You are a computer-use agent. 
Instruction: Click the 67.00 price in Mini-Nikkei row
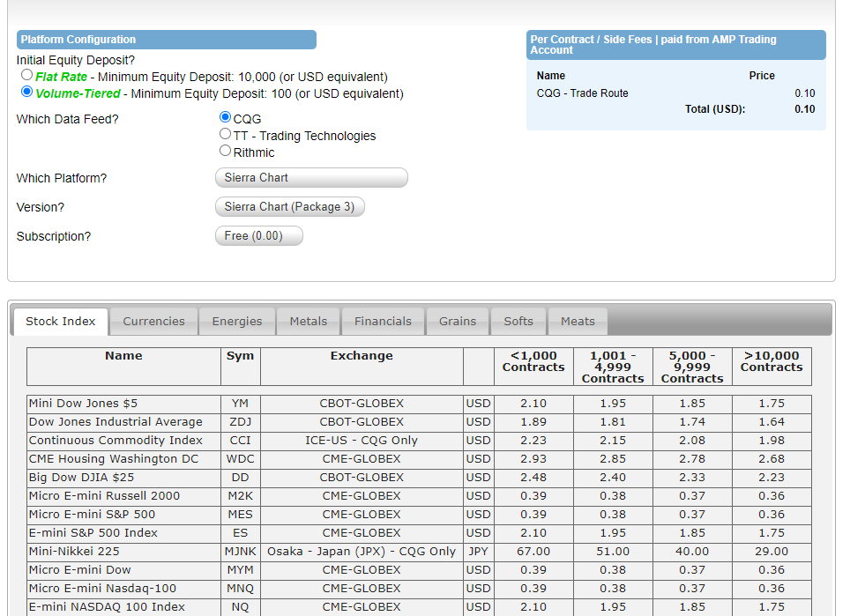[533, 552]
